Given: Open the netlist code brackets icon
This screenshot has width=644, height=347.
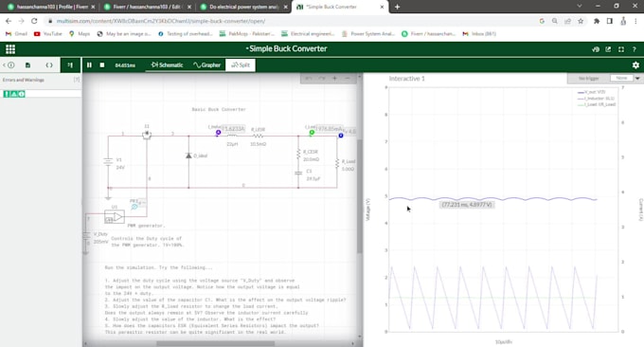Looking at the screenshot, I should coord(49,65).
